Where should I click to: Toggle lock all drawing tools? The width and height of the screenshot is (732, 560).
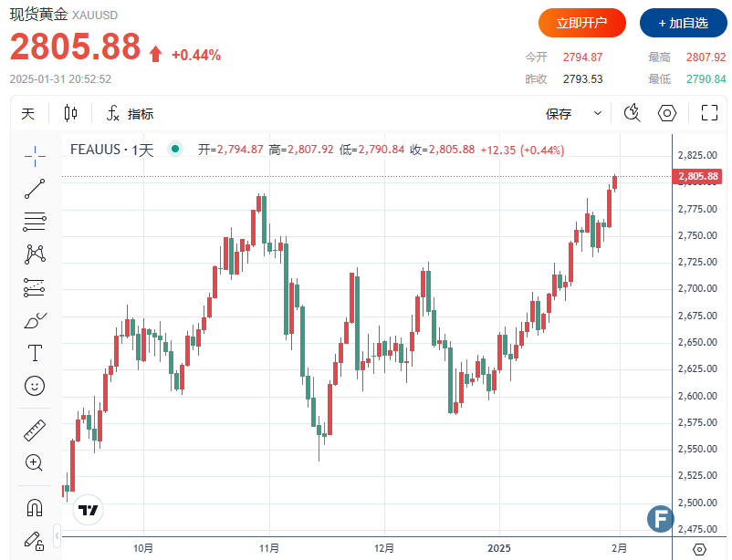click(x=35, y=540)
